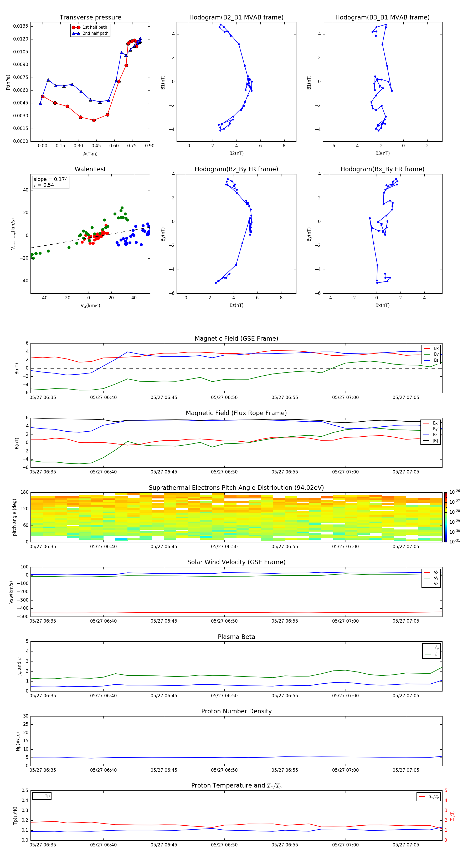Click the 'Vz' velocity legend entry
Screen dimensions: 473x868
point(431,584)
